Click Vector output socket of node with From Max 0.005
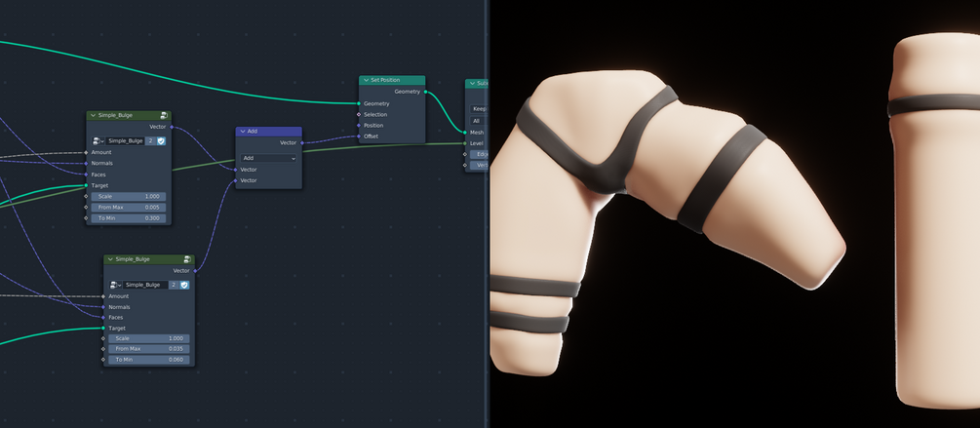 [x=172, y=127]
